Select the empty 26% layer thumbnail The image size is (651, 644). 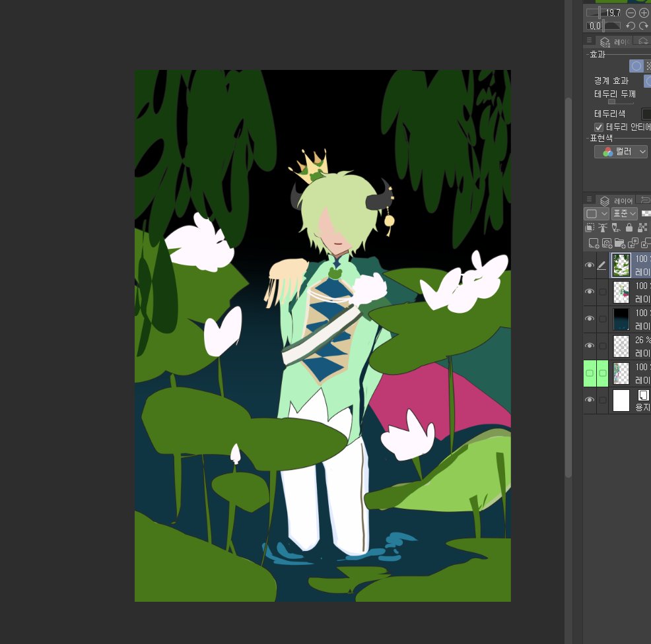coord(621,346)
